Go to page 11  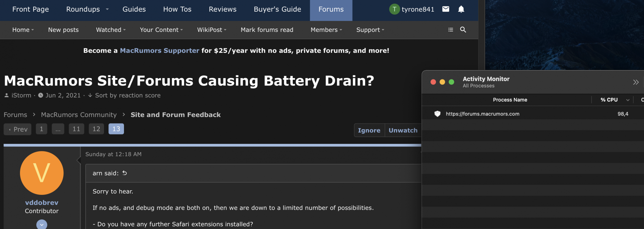76,129
